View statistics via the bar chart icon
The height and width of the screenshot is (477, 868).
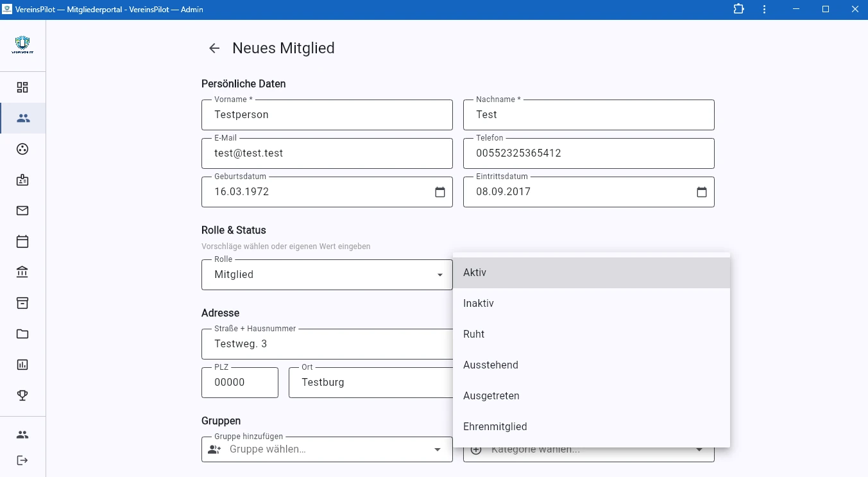tap(22, 364)
